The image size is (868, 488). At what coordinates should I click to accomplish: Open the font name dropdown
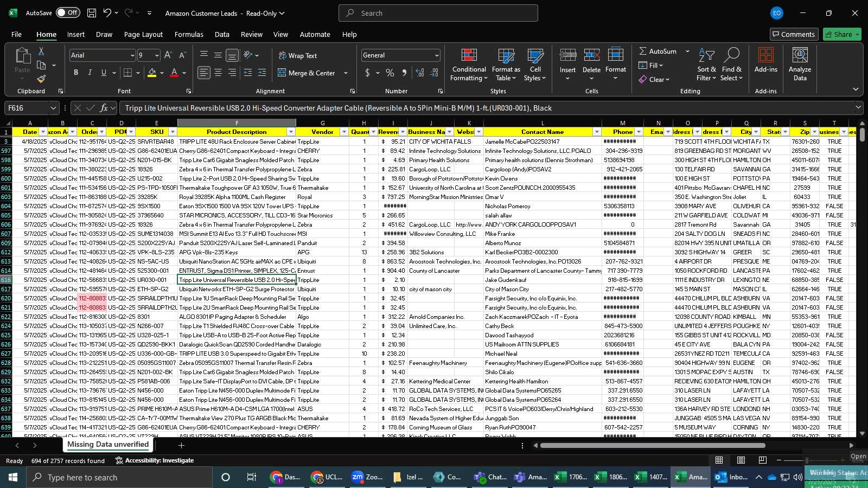point(132,55)
